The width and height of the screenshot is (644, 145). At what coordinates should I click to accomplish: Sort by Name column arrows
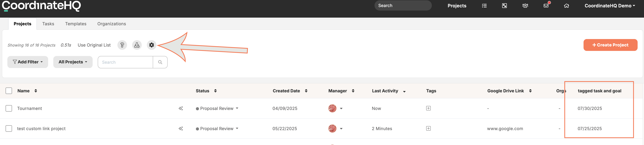click(36, 91)
